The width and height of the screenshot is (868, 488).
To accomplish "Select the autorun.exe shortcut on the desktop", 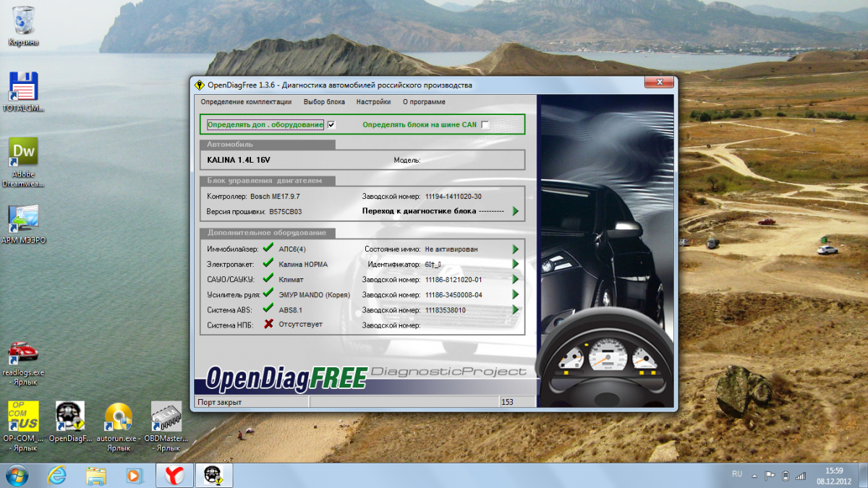I will (119, 427).
